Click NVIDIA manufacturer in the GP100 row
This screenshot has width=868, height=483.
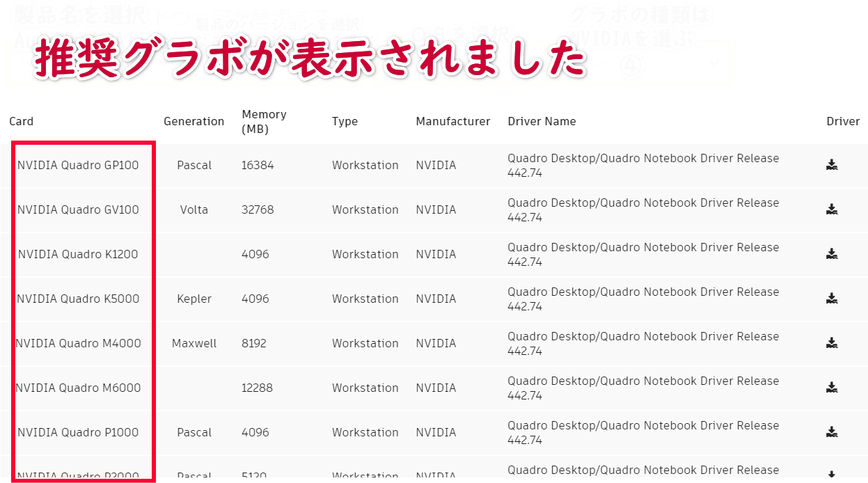point(436,165)
